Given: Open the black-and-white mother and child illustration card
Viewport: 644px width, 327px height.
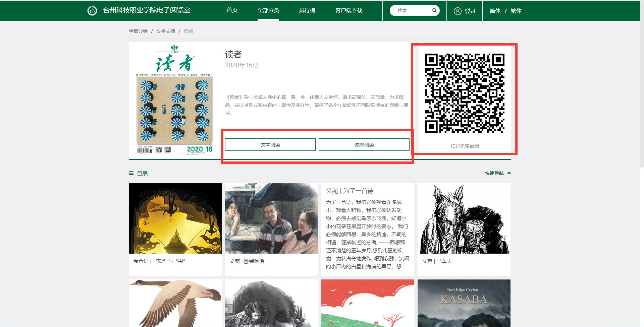Looking at the screenshot, I should click(271, 303).
